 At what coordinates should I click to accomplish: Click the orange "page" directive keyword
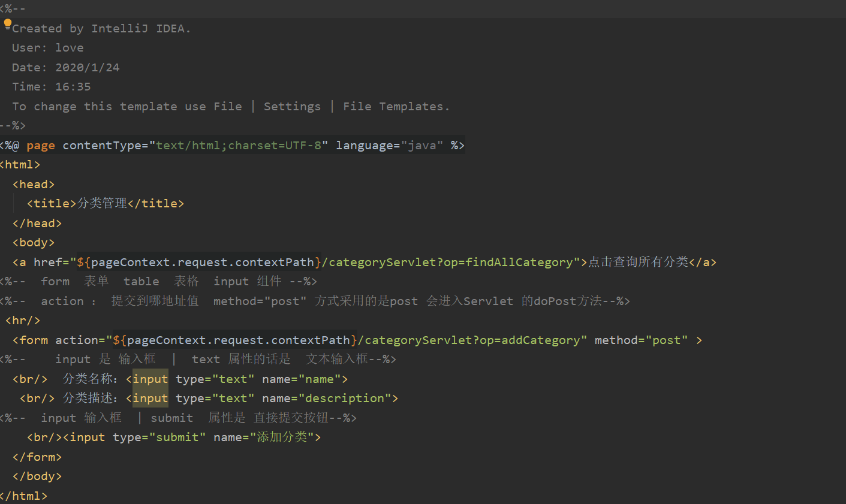pos(41,146)
